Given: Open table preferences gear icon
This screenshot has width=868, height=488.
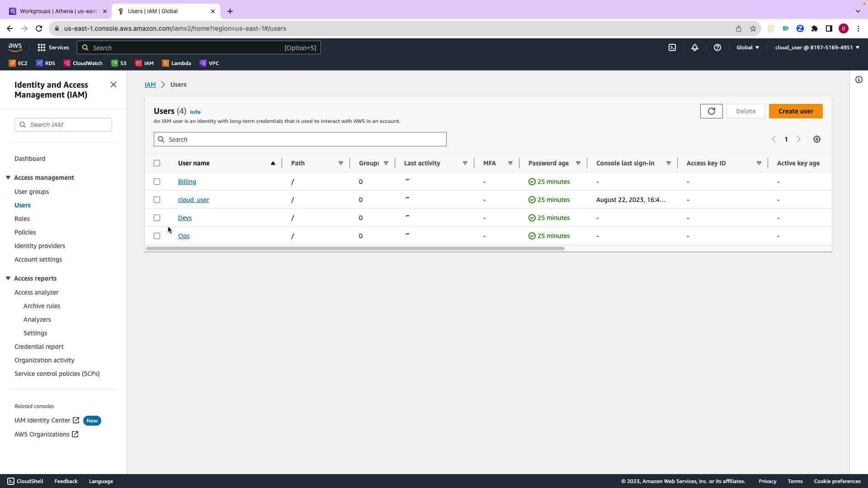Looking at the screenshot, I should 817,139.
